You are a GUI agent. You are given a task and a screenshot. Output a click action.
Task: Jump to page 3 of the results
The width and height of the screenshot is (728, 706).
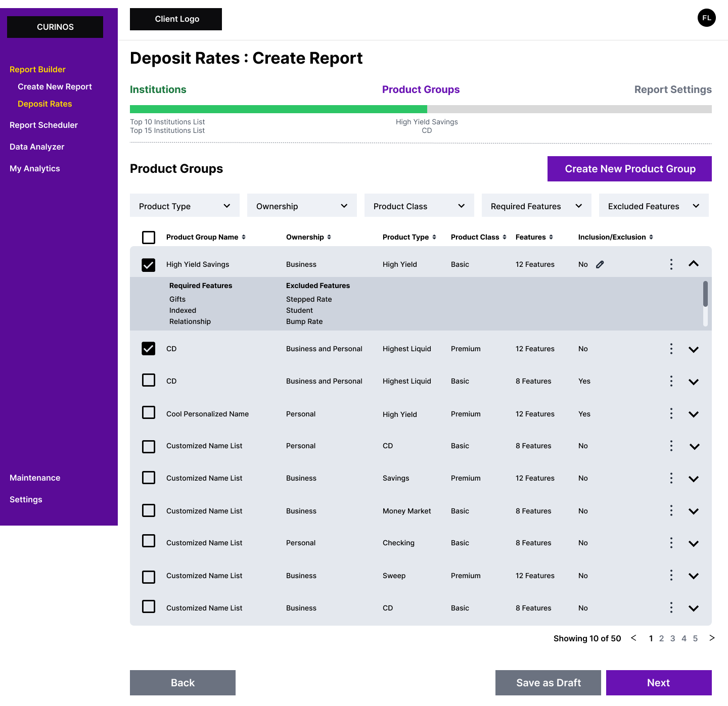pos(672,638)
